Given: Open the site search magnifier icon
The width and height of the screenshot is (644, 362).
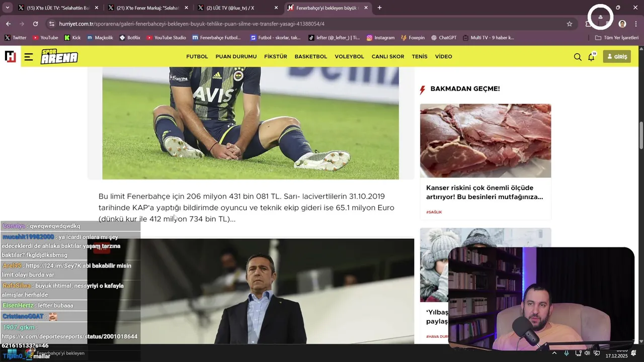Looking at the screenshot, I should click(x=578, y=57).
